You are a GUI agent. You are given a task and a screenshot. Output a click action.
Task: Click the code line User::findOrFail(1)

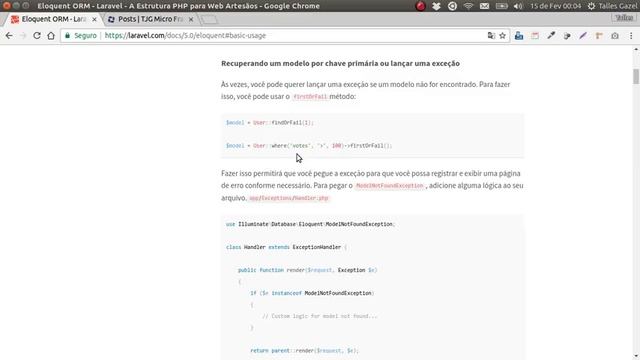[270, 122]
